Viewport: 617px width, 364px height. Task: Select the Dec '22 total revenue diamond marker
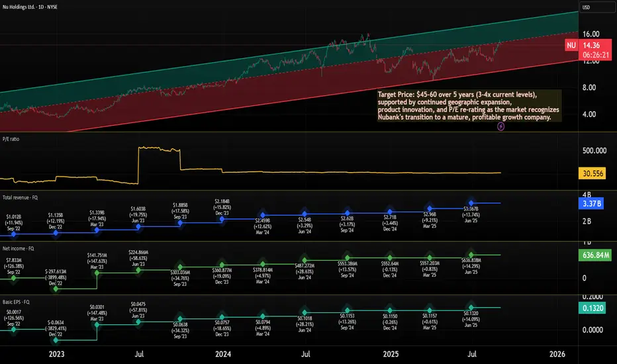coord(56,233)
